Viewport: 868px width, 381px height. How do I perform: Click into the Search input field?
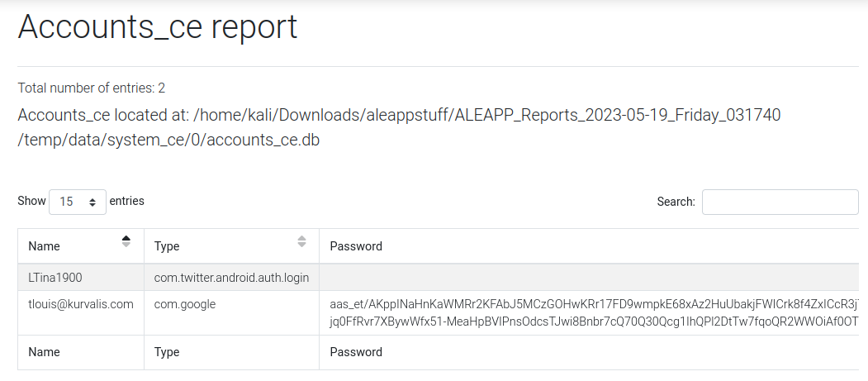[x=780, y=202]
